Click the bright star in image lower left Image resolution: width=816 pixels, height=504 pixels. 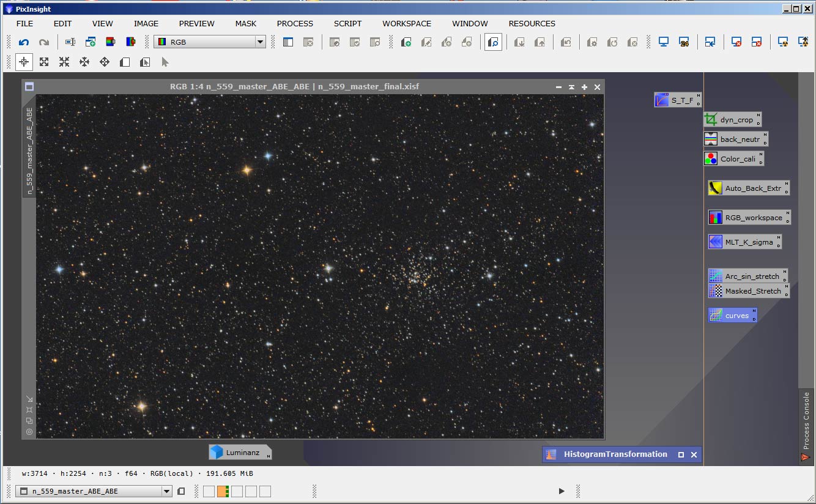point(141,406)
